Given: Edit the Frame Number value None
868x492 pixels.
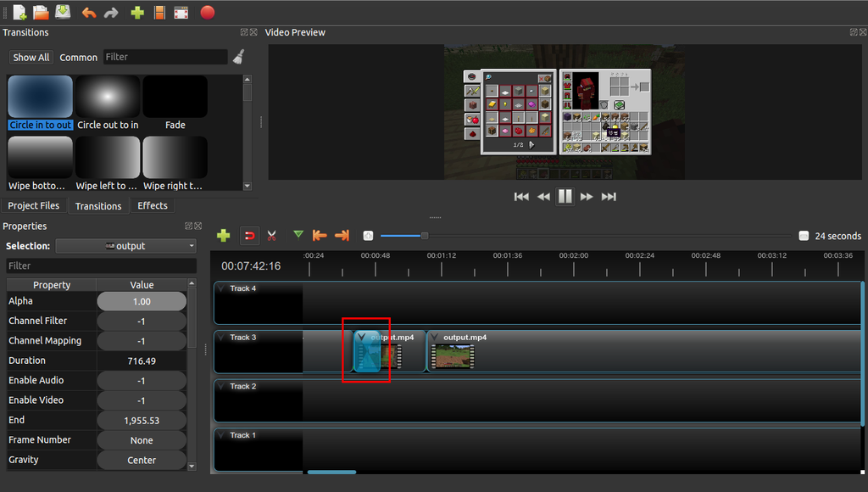Looking at the screenshot, I should tap(142, 440).
